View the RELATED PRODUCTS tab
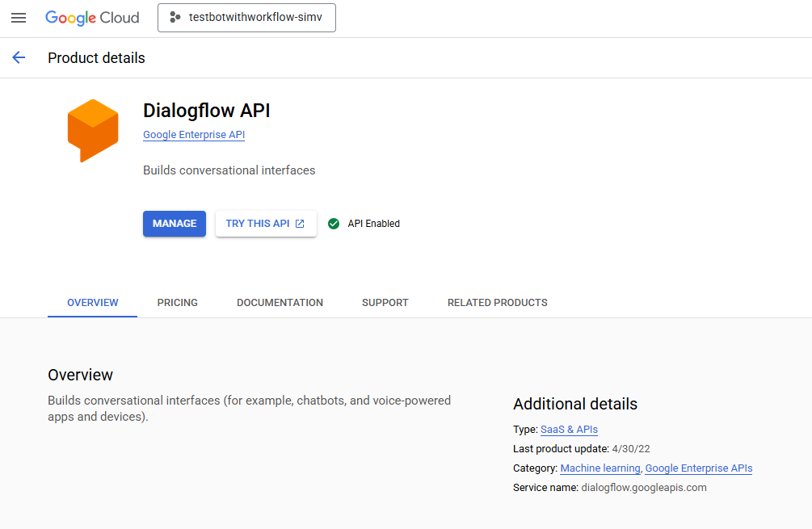812x529 pixels. [498, 303]
